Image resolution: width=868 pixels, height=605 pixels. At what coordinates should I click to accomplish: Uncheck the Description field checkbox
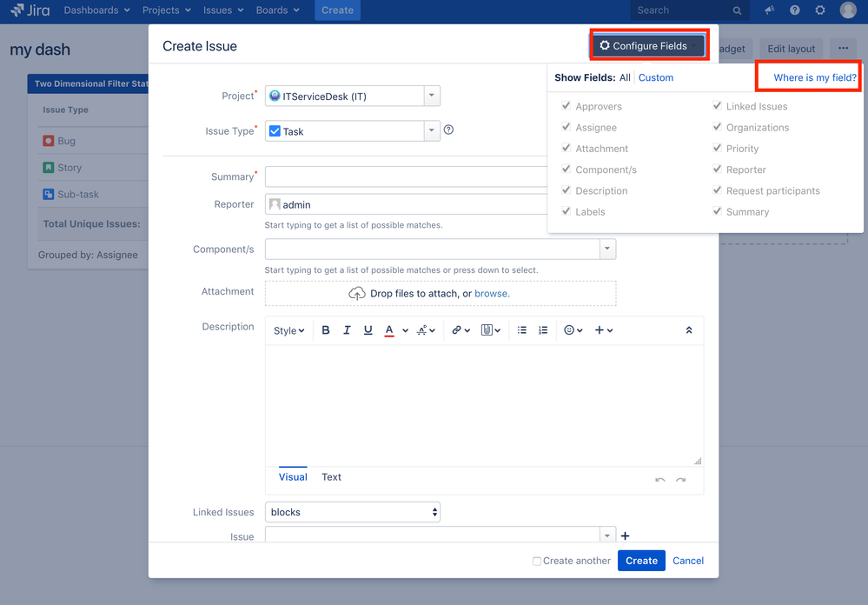[x=566, y=189]
